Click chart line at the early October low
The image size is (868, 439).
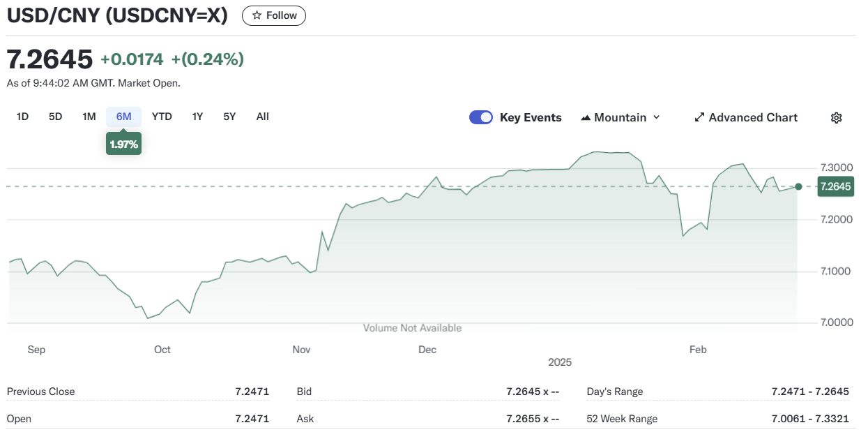point(148,318)
